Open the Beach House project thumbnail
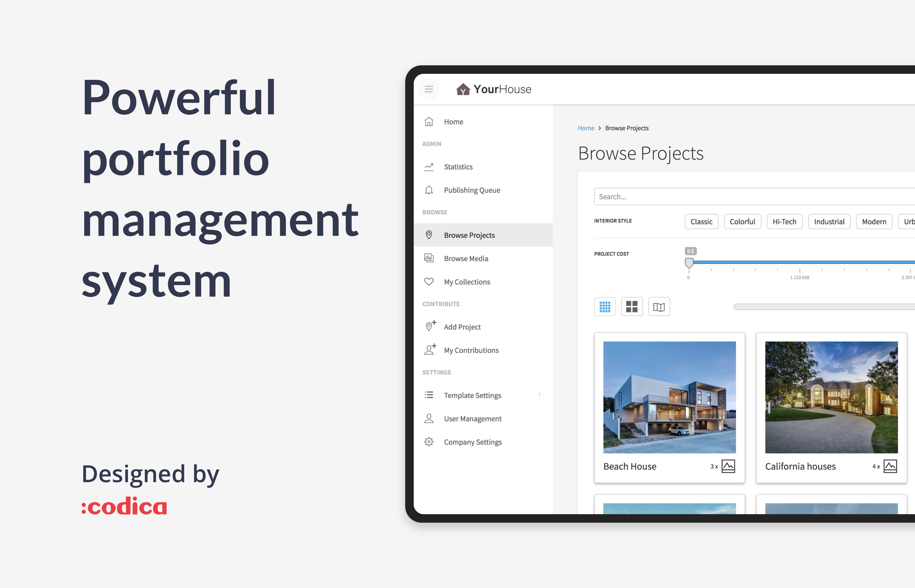Image resolution: width=915 pixels, height=588 pixels. coord(669,397)
